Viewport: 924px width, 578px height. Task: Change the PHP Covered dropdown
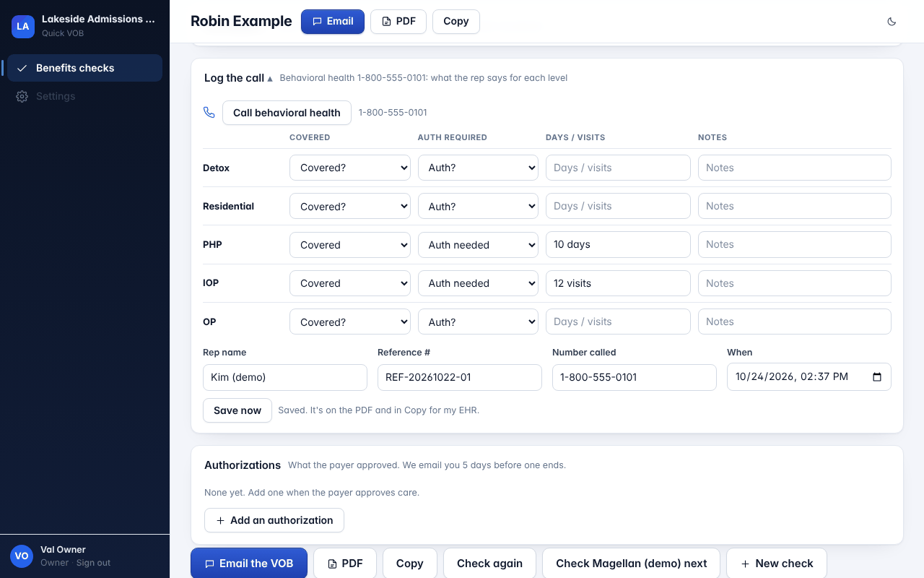(x=350, y=245)
